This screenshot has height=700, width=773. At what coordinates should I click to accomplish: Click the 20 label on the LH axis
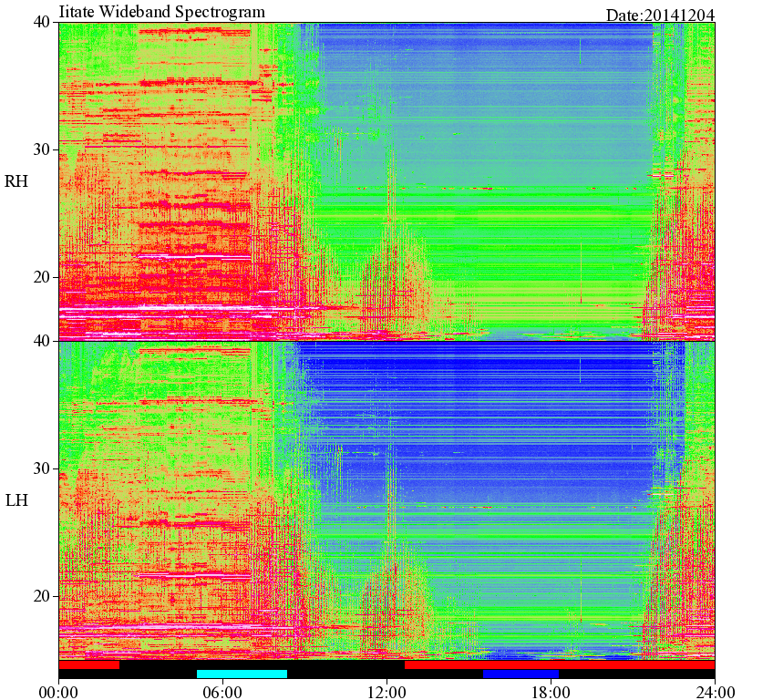click(x=43, y=596)
